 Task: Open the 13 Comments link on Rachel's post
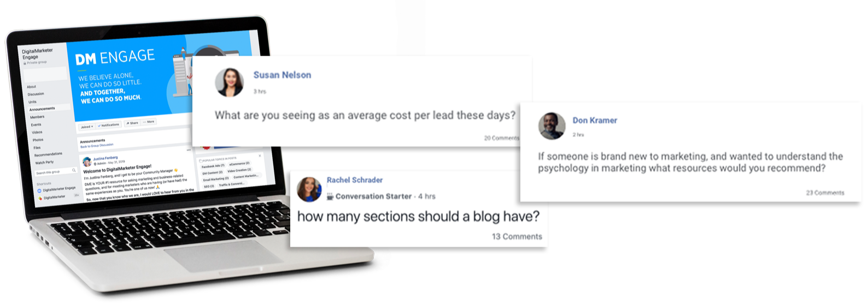click(517, 236)
